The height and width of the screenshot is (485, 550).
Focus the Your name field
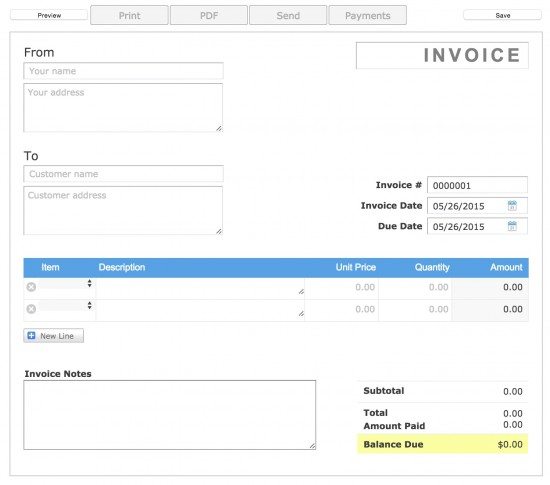[x=123, y=71]
